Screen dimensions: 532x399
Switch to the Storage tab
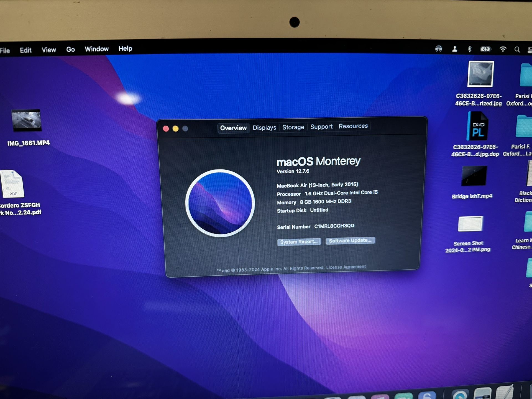[x=293, y=127]
